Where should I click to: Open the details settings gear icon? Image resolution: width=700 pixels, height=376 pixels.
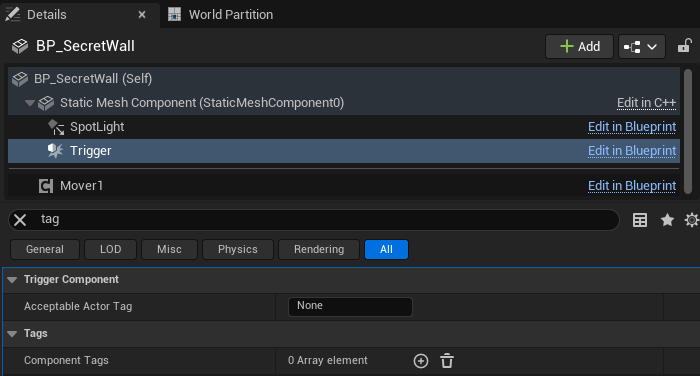[692, 220]
